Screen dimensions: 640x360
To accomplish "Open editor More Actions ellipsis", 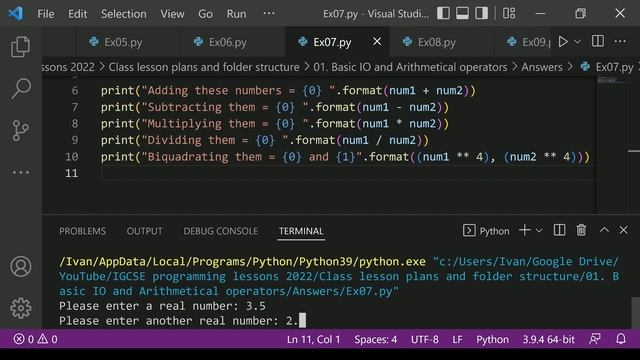I will [620, 41].
